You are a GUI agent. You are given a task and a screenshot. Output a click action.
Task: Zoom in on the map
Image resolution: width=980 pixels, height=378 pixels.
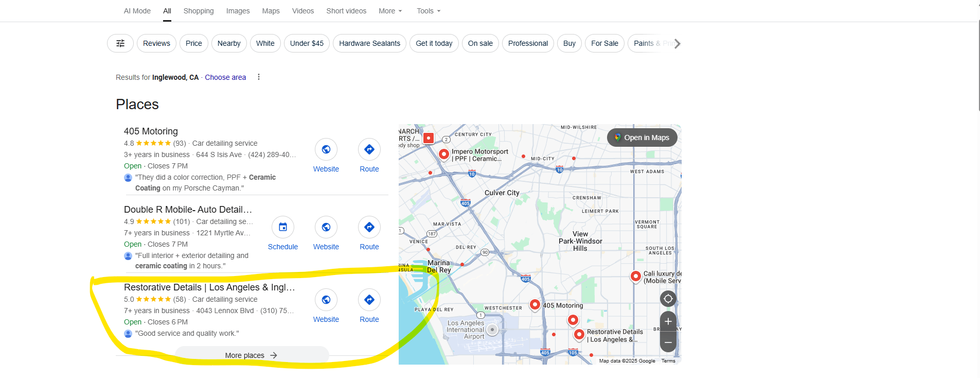668,321
